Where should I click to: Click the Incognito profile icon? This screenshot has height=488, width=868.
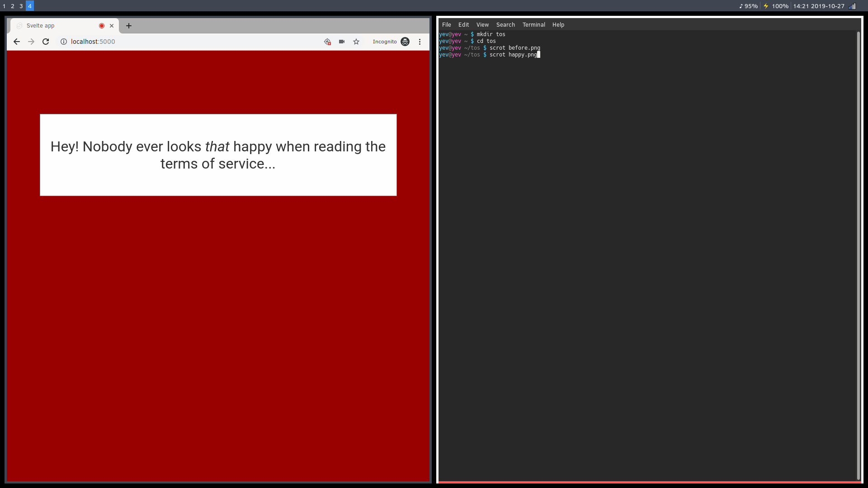(405, 42)
